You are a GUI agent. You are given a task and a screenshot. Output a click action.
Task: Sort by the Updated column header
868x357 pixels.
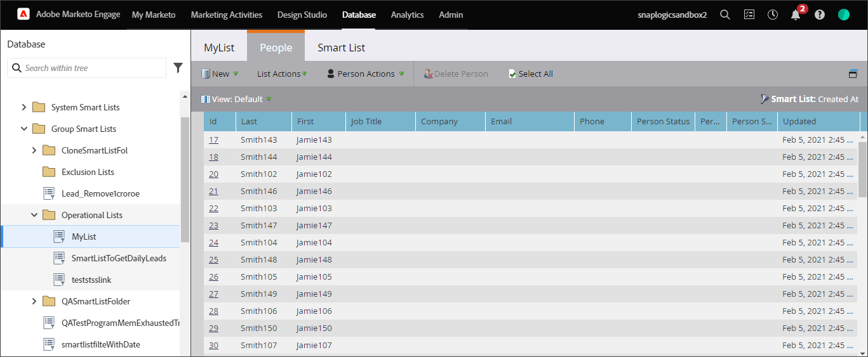[818, 121]
